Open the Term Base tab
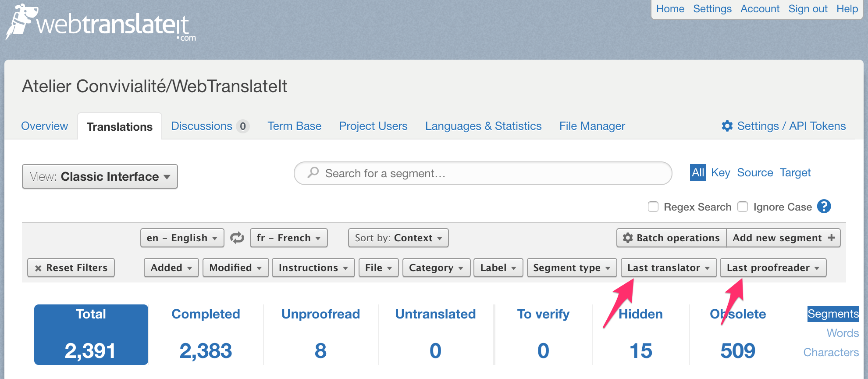Viewport: 868px width, 379px height. tap(295, 126)
